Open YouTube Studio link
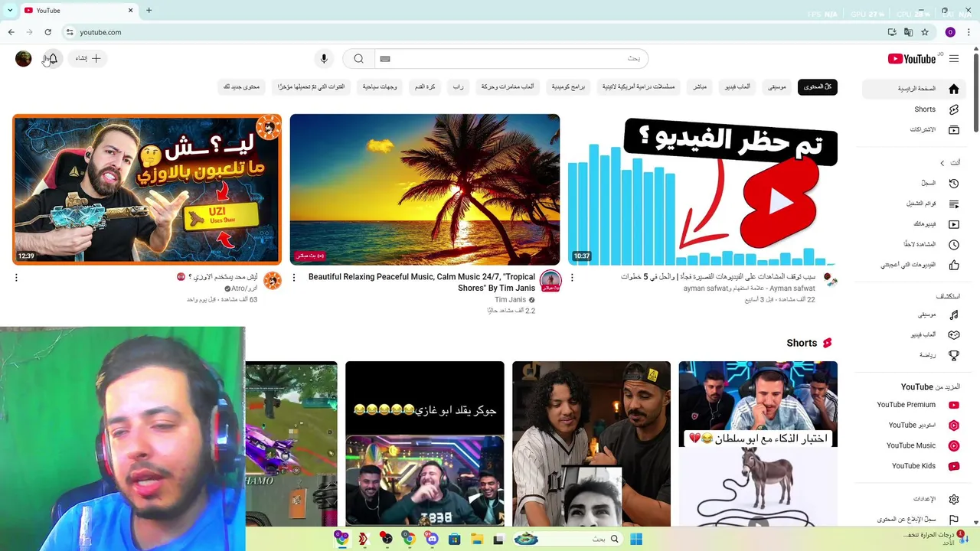The height and width of the screenshot is (551, 980). [915, 425]
